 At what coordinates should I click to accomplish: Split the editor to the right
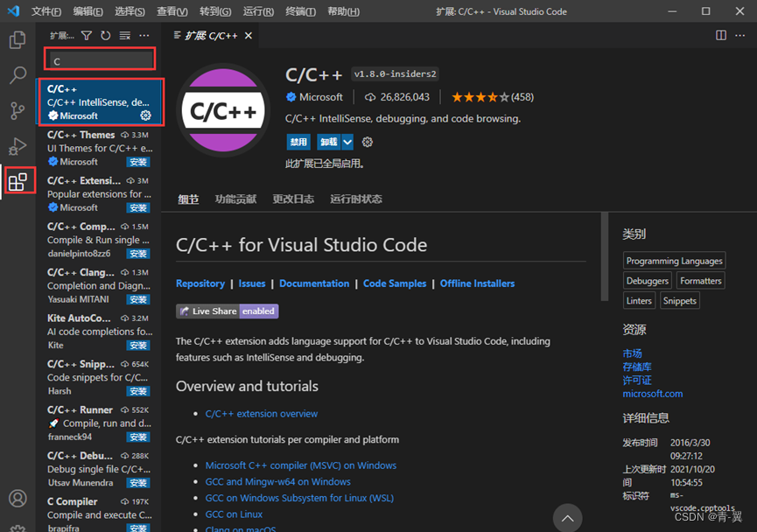click(x=721, y=35)
